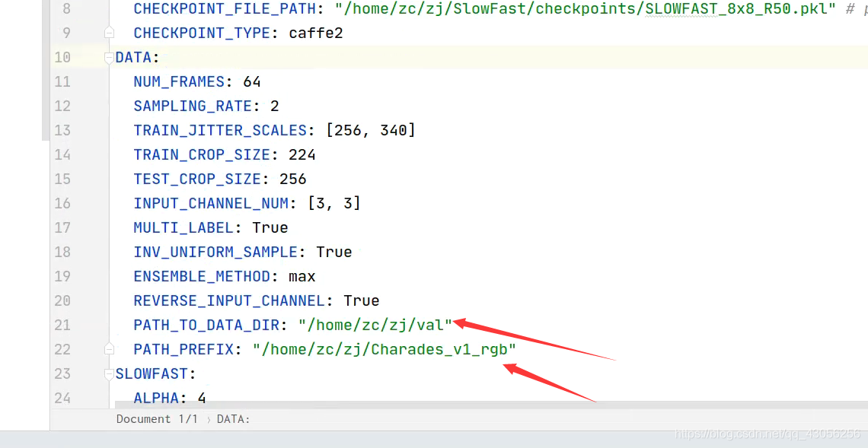The width and height of the screenshot is (868, 448).
Task: Click the INV_UNIFORM_SAMPLE key
Action: point(215,253)
